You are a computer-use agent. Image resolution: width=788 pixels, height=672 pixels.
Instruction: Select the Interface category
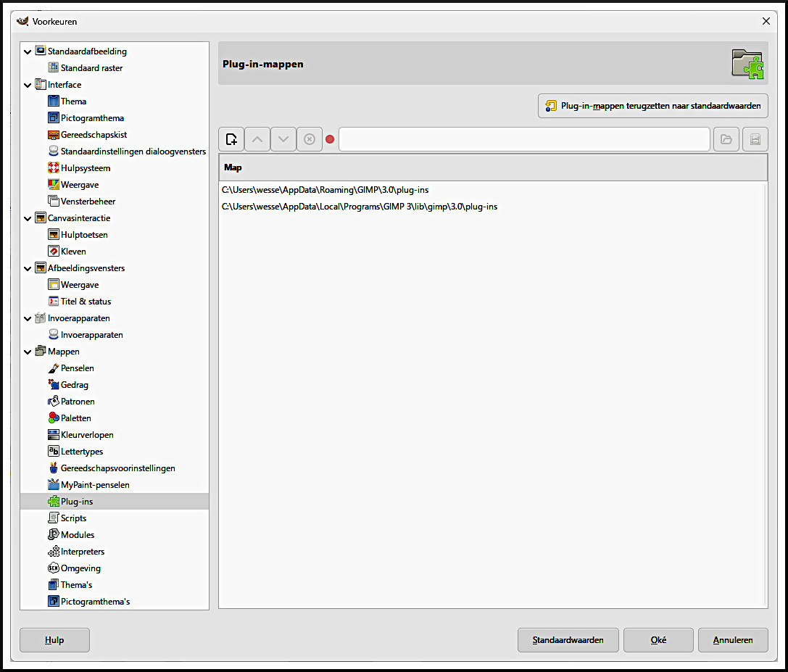[x=65, y=84]
